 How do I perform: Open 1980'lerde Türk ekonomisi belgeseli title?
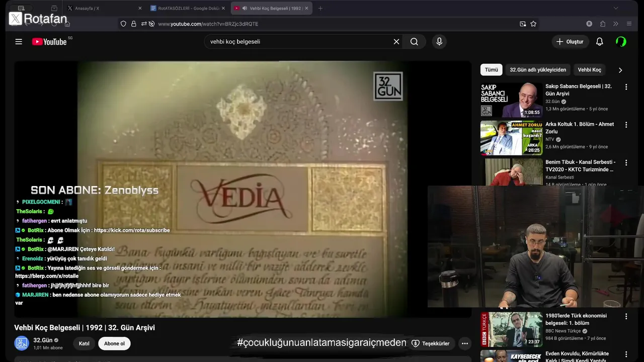click(x=576, y=319)
